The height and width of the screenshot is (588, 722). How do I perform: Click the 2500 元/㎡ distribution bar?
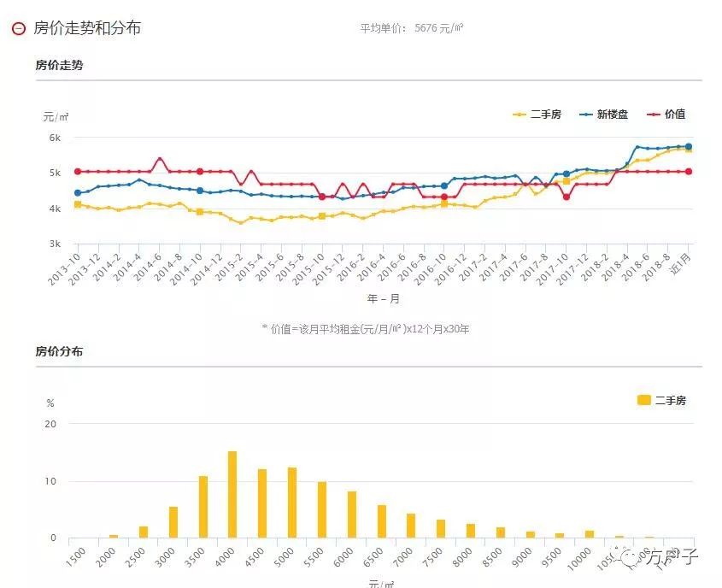click(x=144, y=532)
